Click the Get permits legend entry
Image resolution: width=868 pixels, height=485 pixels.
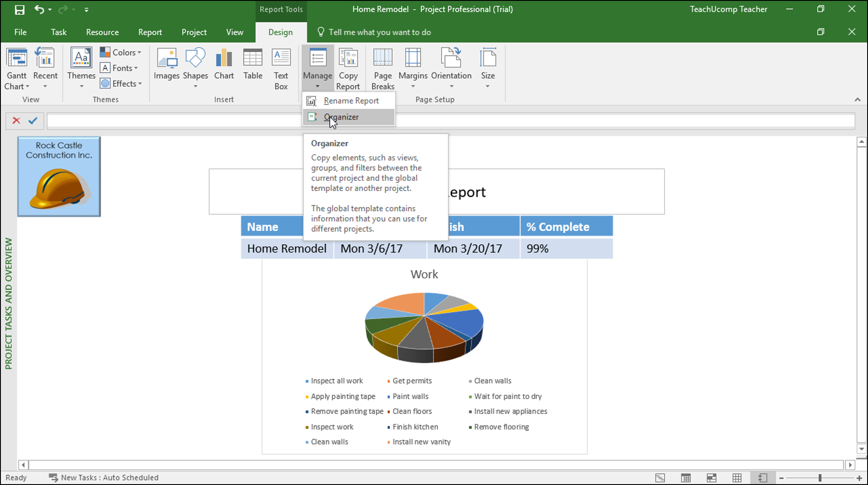(409, 381)
